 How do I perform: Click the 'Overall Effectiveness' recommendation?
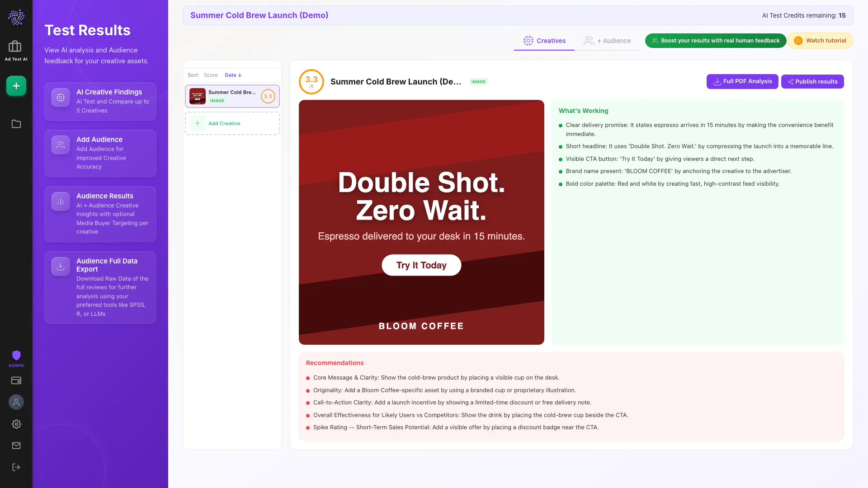467,415
